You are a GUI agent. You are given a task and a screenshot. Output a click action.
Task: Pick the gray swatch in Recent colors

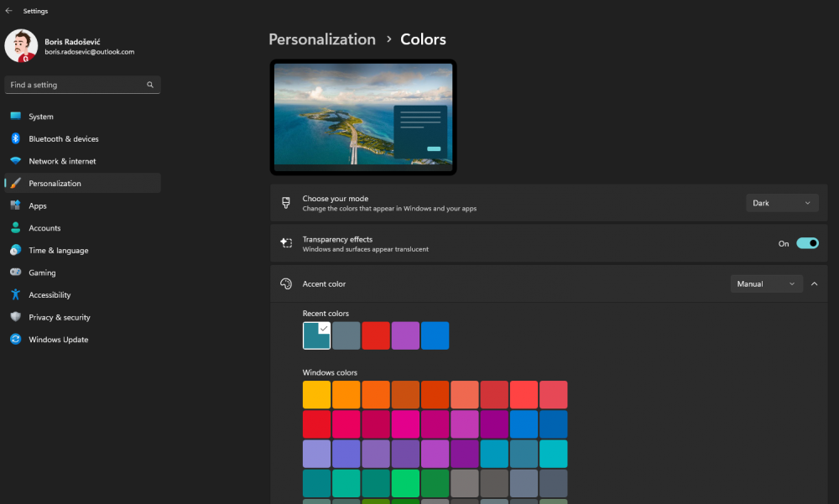(x=347, y=335)
